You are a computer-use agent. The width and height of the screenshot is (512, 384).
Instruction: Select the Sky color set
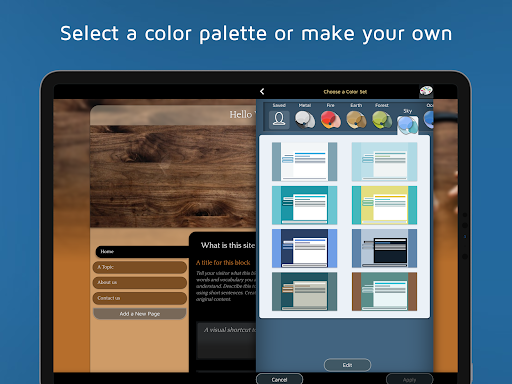(408, 125)
